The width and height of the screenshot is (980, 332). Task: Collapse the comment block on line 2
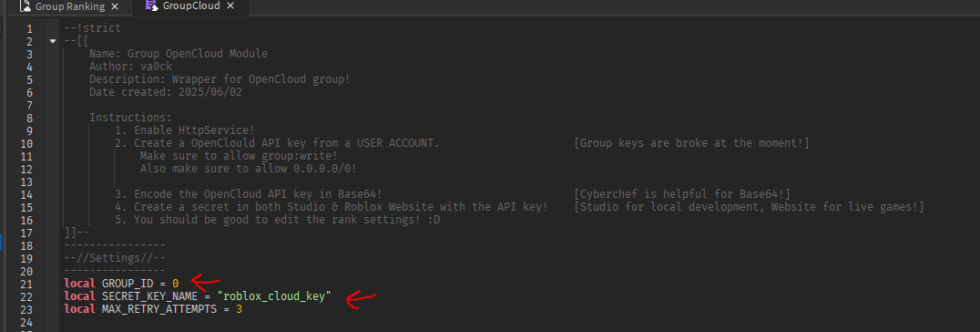click(53, 41)
